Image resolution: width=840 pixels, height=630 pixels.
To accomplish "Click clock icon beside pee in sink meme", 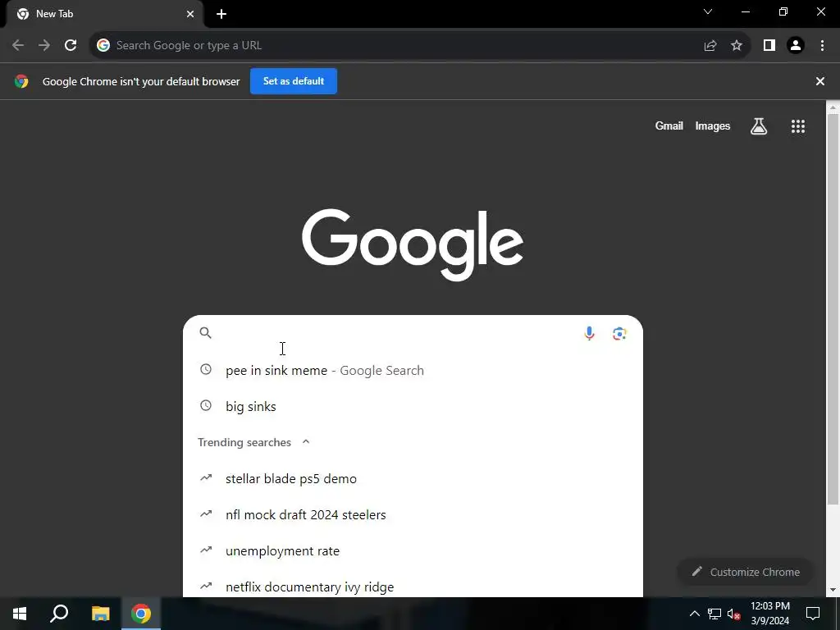I will coord(206,370).
